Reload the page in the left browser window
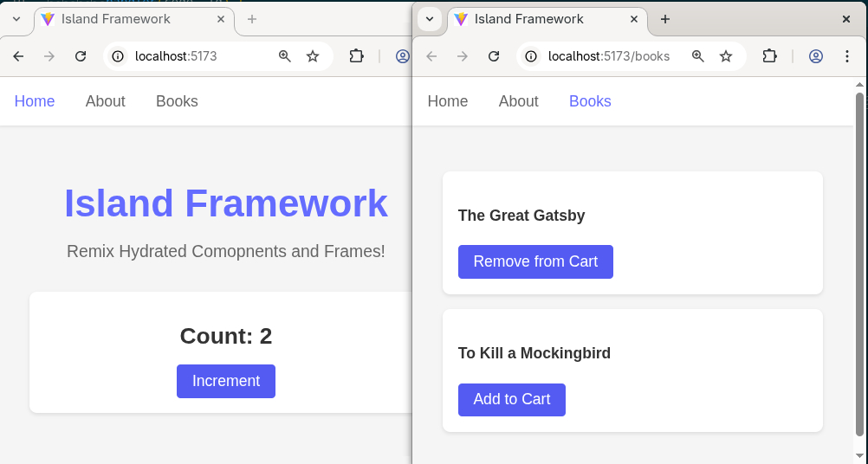 click(81, 56)
